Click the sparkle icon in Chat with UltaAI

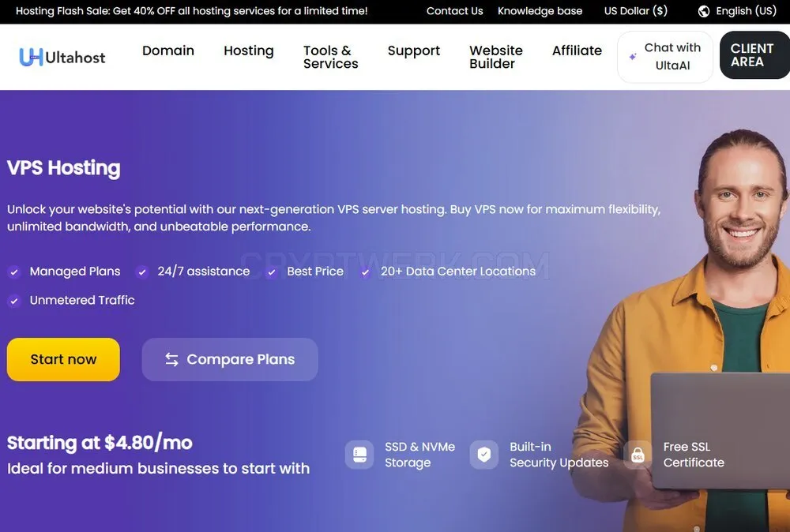[x=632, y=57]
